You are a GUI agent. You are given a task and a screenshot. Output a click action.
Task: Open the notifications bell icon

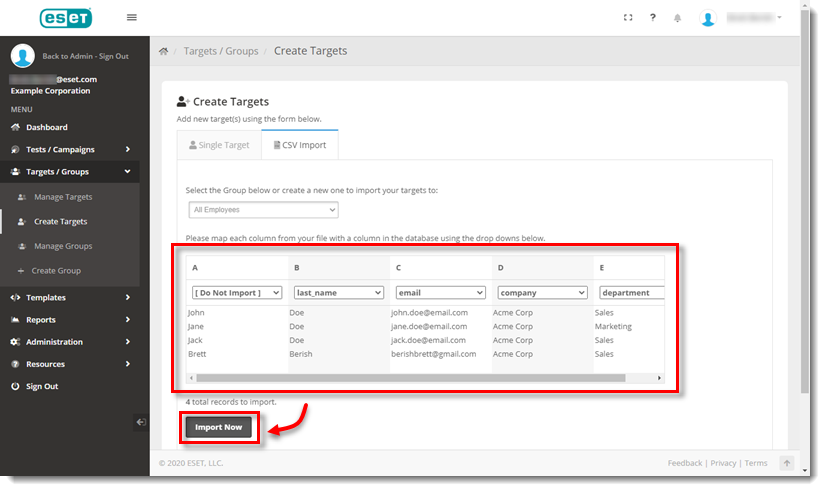678,18
